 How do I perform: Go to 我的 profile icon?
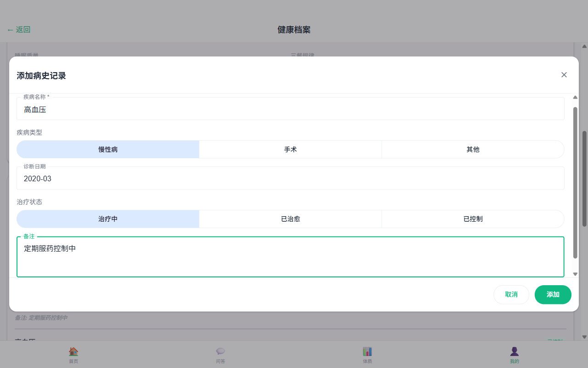pyautogui.click(x=514, y=351)
